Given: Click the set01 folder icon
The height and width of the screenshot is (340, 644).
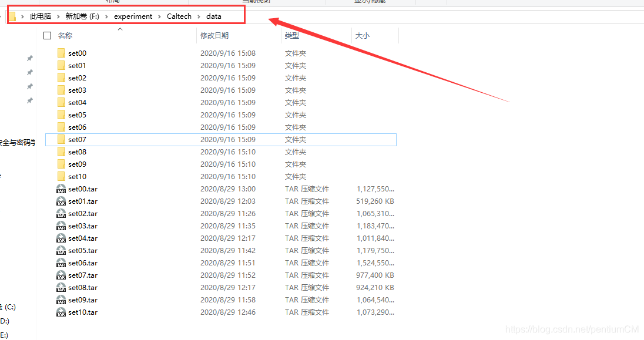Looking at the screenshot, I should pos(61,65).
